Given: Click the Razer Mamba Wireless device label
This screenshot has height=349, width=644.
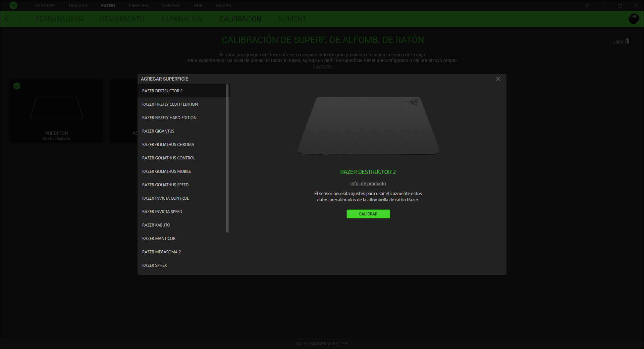Looking at the screenshot, I should (322, 344).
